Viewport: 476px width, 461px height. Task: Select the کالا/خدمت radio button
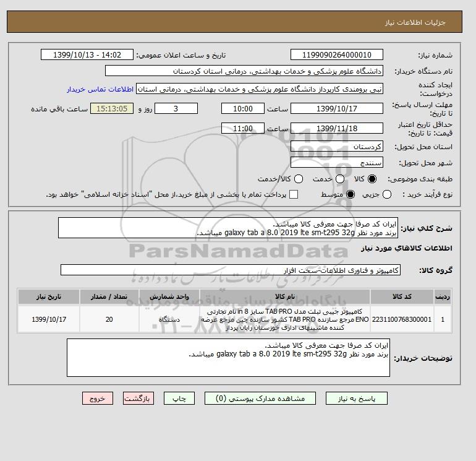click(299, 179)
